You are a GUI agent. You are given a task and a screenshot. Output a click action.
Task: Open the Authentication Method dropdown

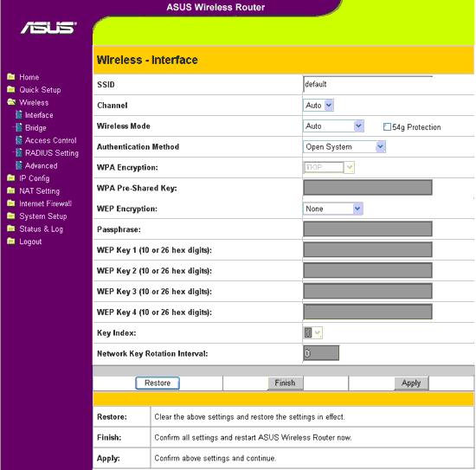344,146
